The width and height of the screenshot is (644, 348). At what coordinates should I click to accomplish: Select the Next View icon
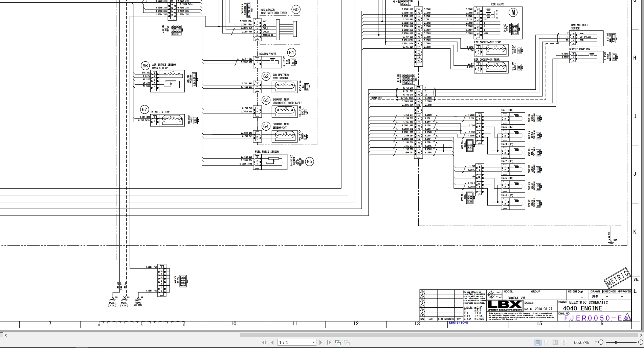point(346,342)
